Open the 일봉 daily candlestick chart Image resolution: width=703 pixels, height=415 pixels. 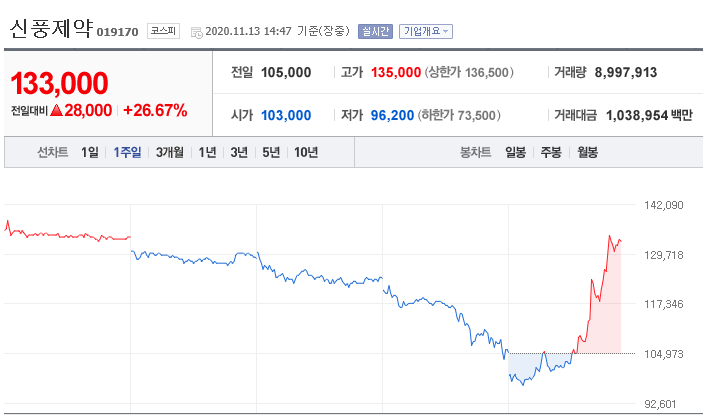[516, 152]
